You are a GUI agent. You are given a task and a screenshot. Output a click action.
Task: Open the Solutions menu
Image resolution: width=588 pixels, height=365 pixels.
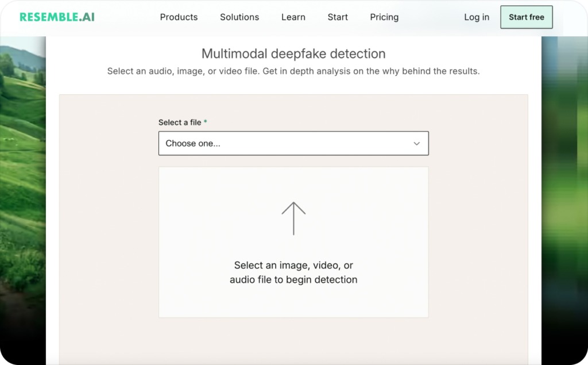[239, 17]
